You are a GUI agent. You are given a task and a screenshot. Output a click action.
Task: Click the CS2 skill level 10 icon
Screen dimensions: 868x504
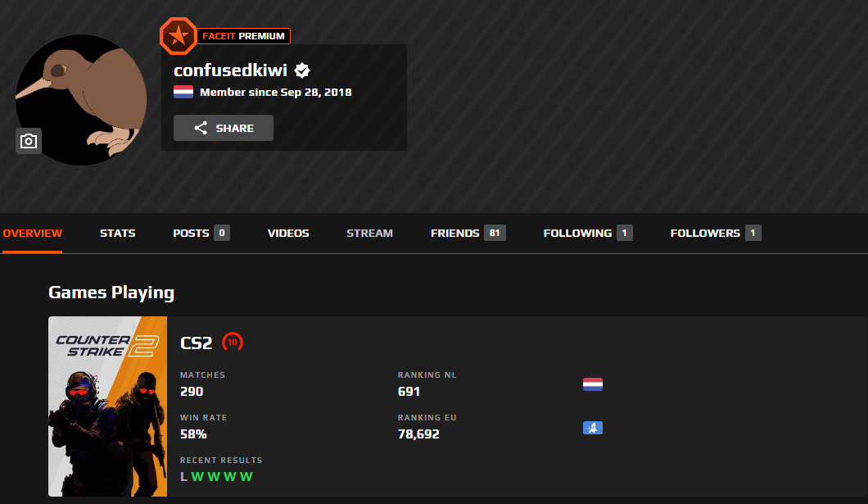pyautogui.click(x=233, y=343)
